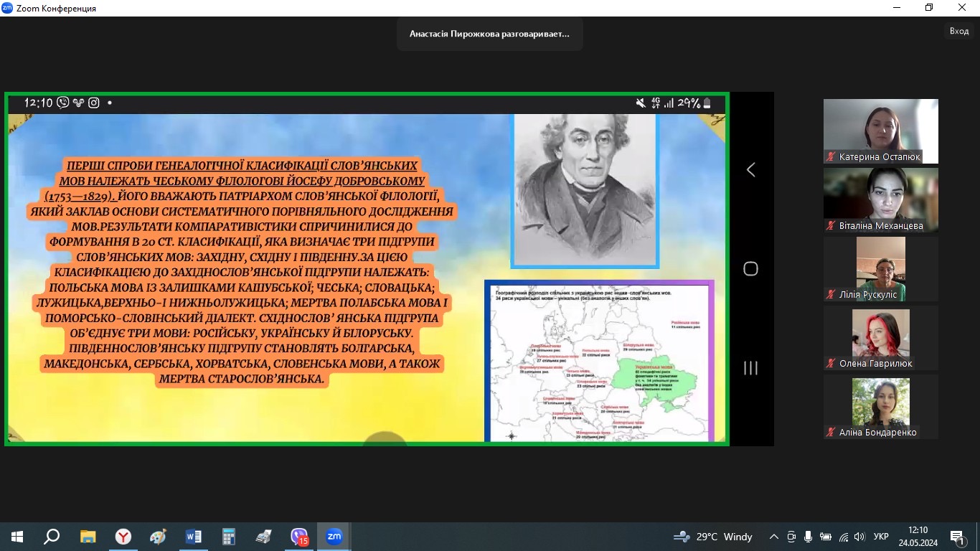The image size is (980, 551).
Task: Select Віталіна Механцева video thumbnail
Action: pyautogui.click(x=880, y=200)
